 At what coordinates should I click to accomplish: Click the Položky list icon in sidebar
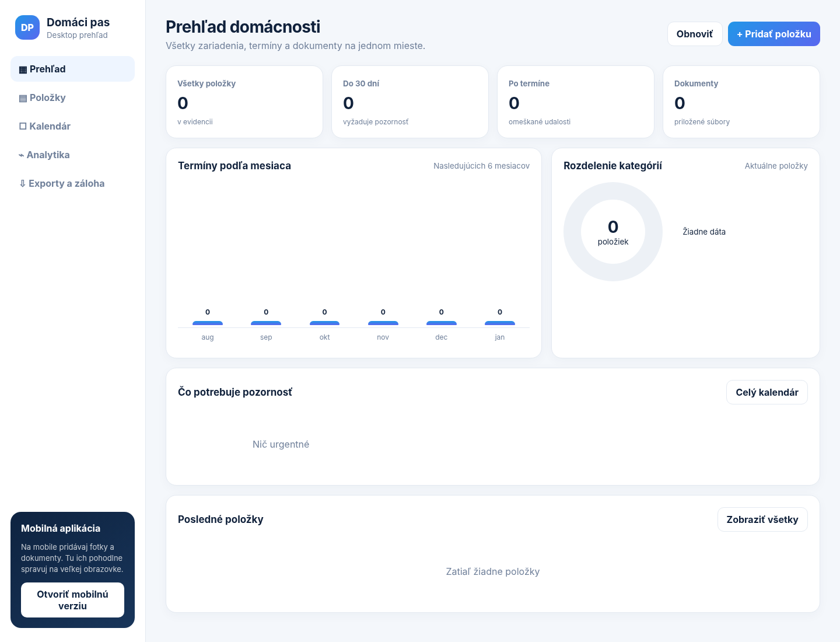pos(23,98)
